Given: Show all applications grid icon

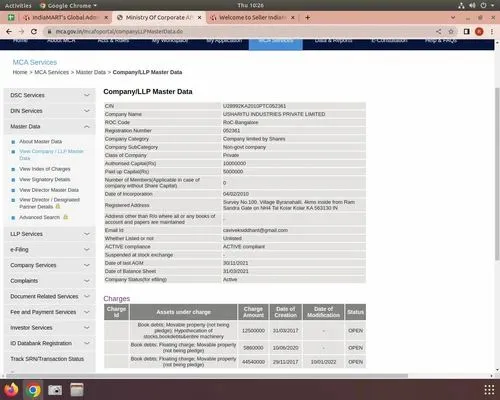Looking at the screenshot, I should click(489, 389).
